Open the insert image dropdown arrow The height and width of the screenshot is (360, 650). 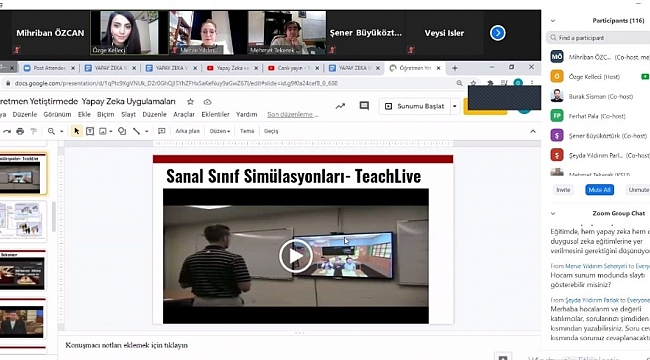111,131
